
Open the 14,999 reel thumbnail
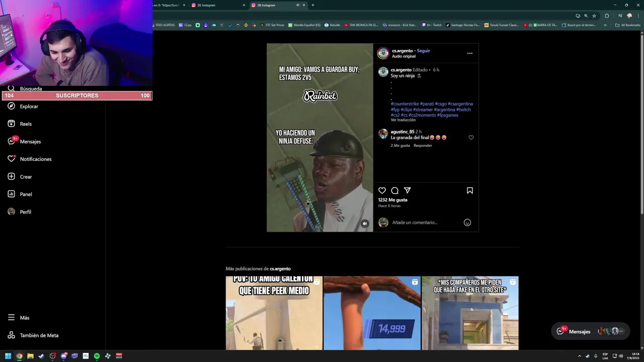(372, 313)
